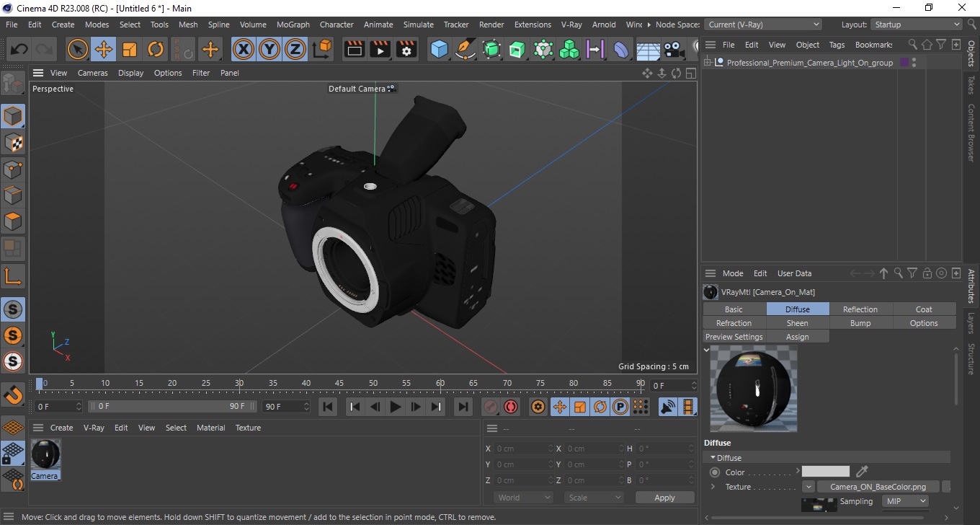Select Model mode in left toolbar

[13, 116]
